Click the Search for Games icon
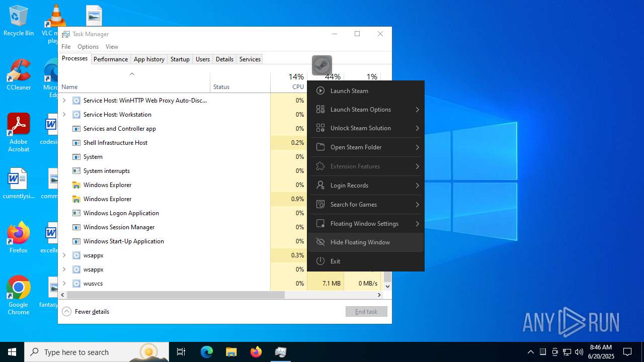 click(x=320, y=204)
